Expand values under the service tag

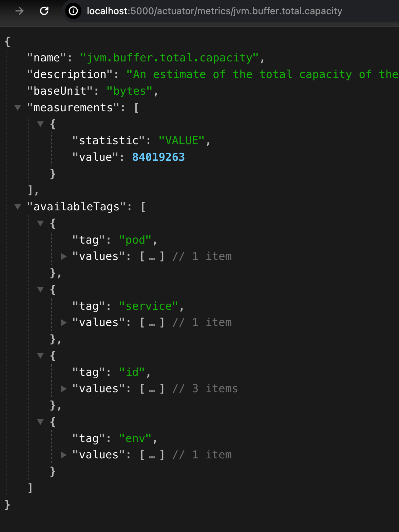[63, 323]
